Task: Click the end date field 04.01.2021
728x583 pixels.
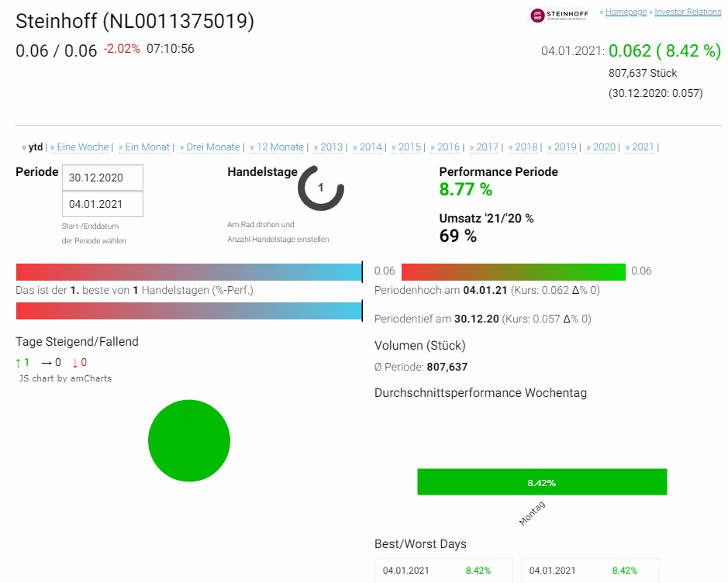Action: click(x=102, y=204)
